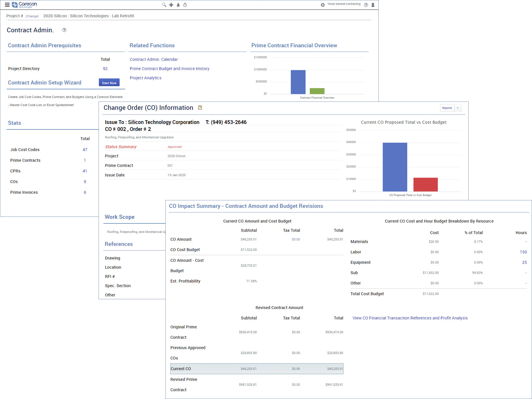Click the top bar help question icon
The height and width of the screenshot is (399, 532).
(x=366, y=5)
